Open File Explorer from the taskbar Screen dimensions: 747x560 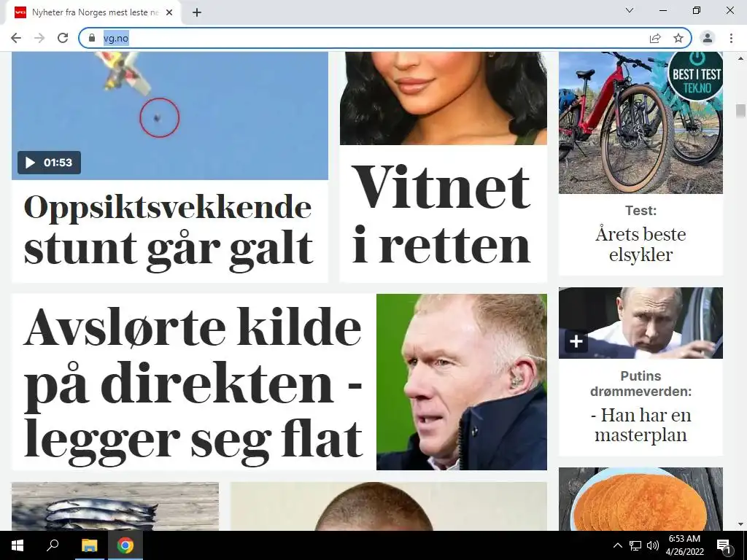click(89, 545)
